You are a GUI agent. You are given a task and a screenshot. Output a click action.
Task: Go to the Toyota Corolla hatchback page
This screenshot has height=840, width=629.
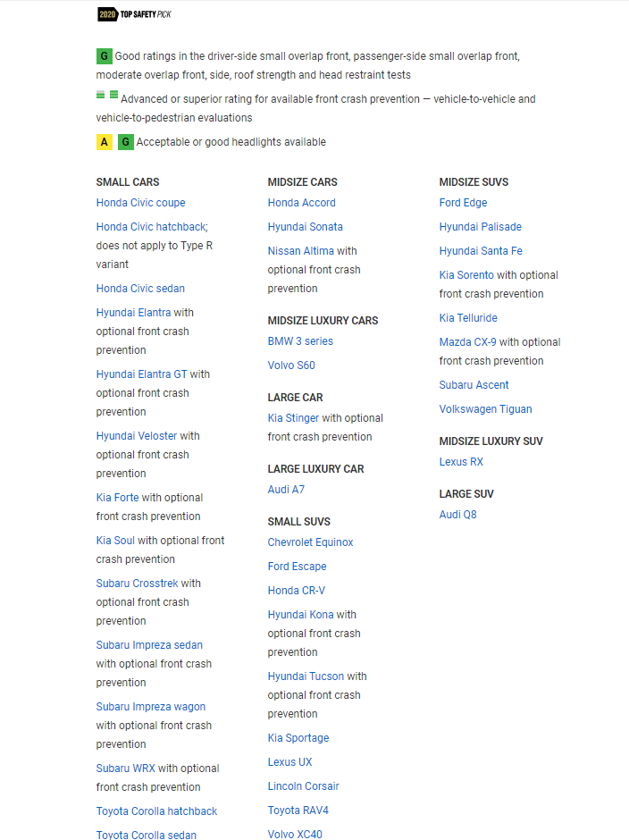click(156, 811)
